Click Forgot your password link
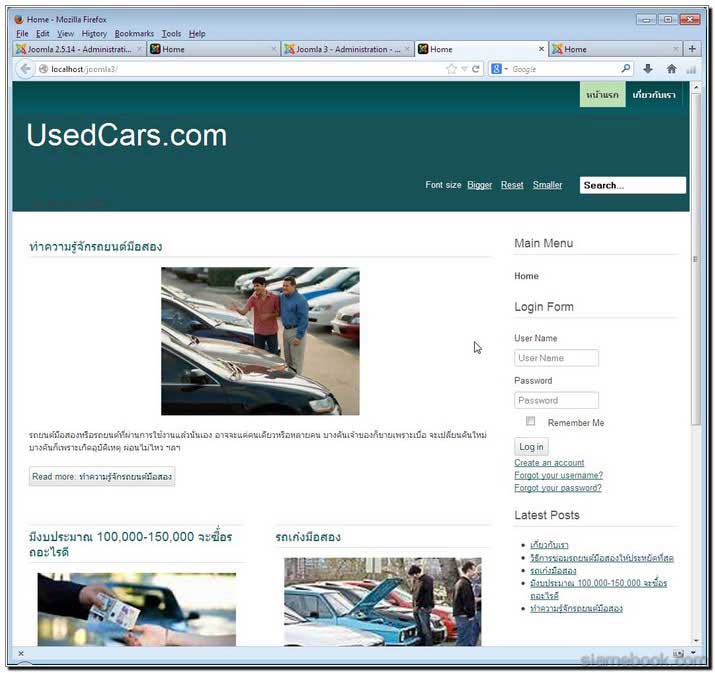The height and width of the screenshot is (673, 715). point(558,488)
